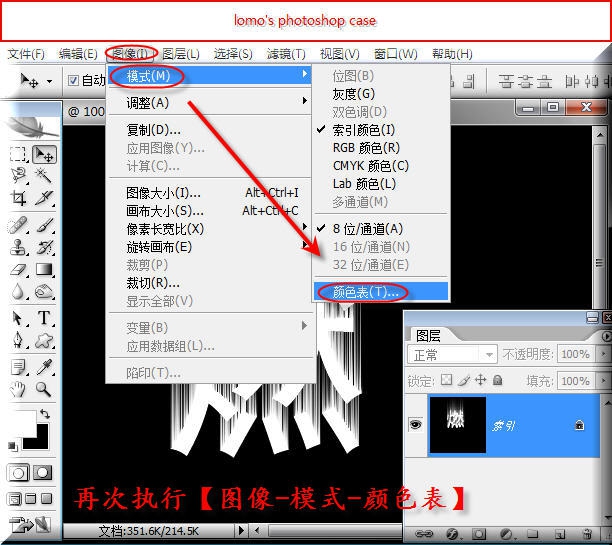Image resolution: width=612 pixels, height=545 pixels.
Task: Reset default colors icon
Action: click(x=13, y=445)
